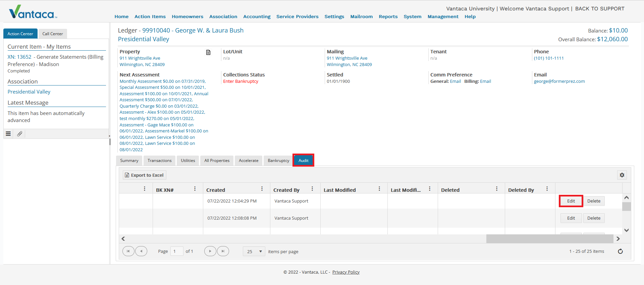
Task: Click the refresh grid icon
Action: 620,251
